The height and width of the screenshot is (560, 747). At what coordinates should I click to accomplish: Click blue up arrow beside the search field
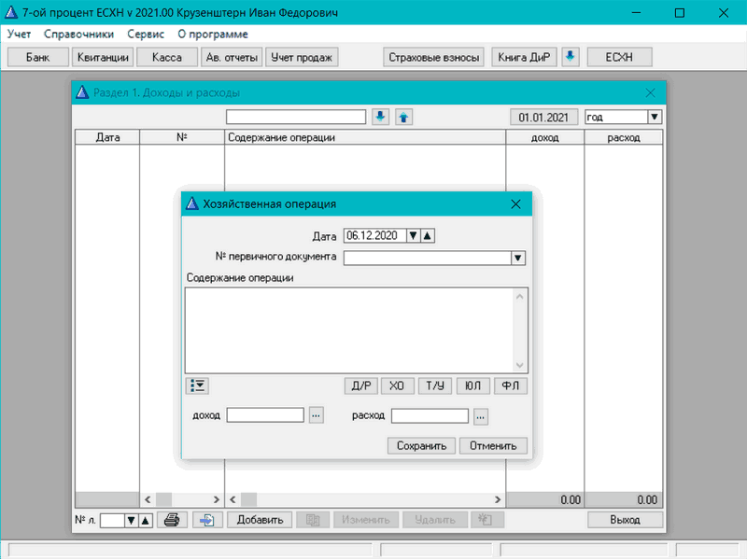403,117
